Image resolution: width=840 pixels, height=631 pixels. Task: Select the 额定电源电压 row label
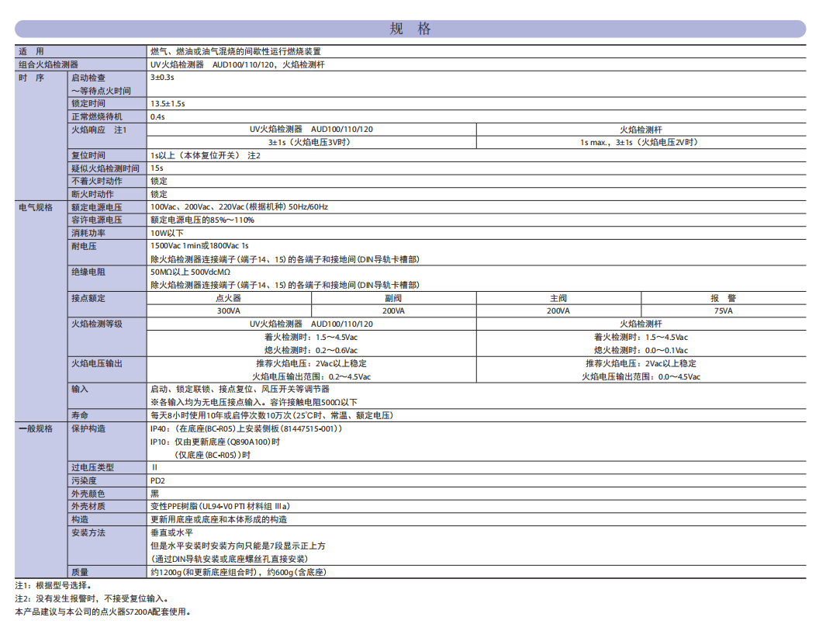coord(97,207)
